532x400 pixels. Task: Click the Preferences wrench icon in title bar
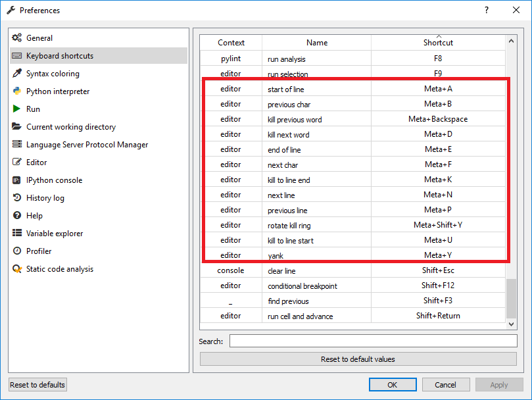click(11, 10)
